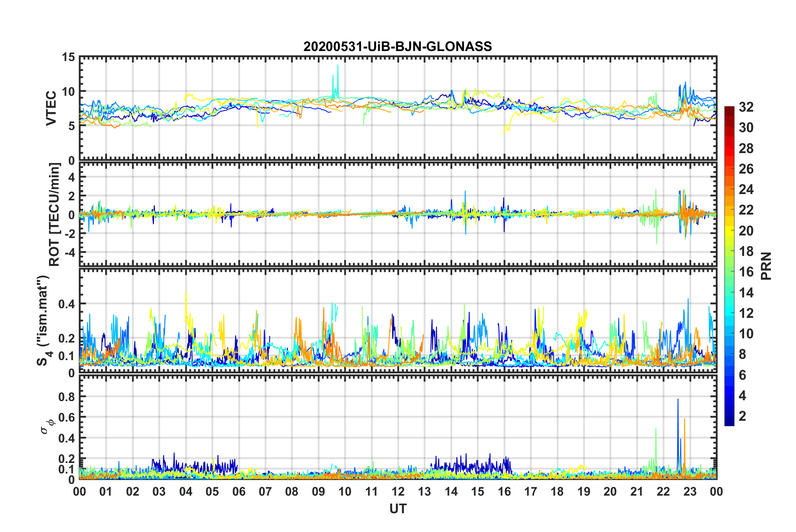Click x-axis tick label 23
The width and height of the screenshot is (796, 532).
coord(690,491)
